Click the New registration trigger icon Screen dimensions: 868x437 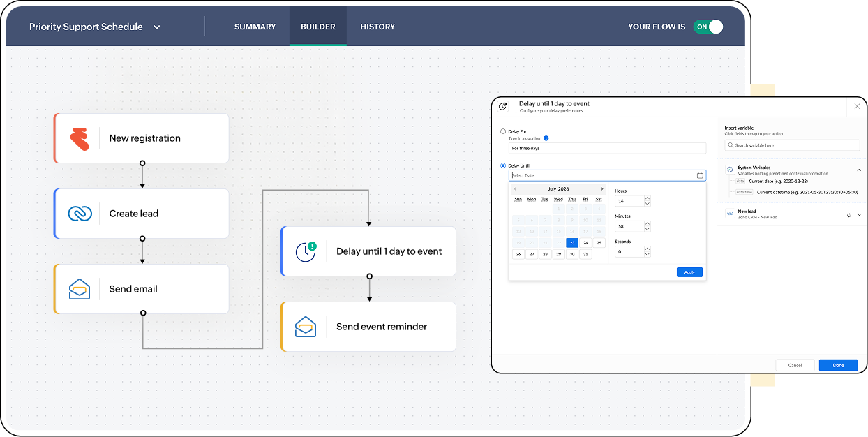coord(80,139)
